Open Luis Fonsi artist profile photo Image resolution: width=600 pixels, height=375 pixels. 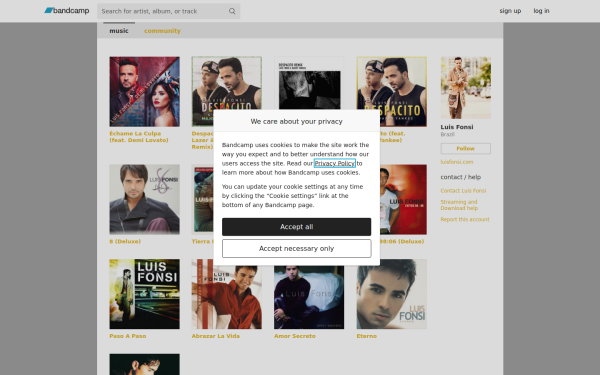tap(466, 88)
